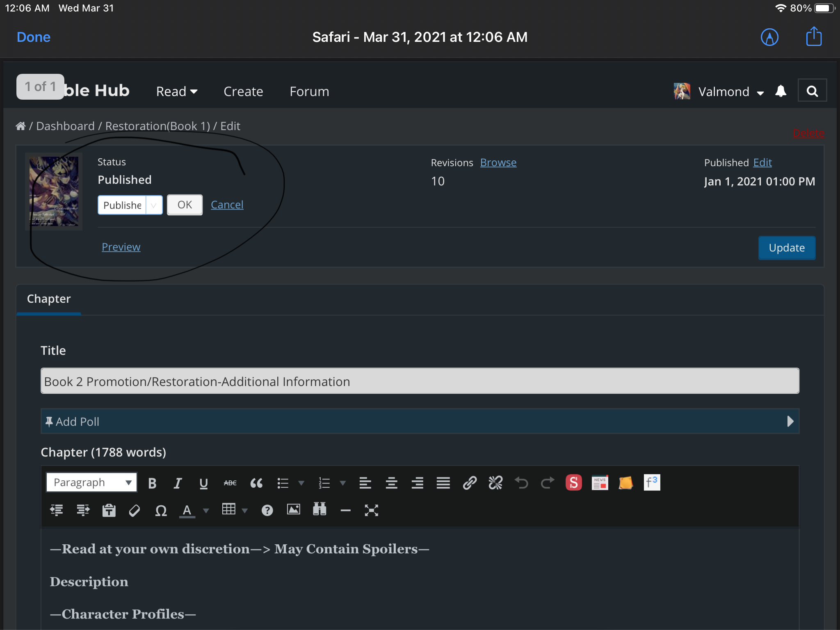The width and height of the screenshot is (840, 630).
Task: Toggle strikethrough formatting
Action: tap(230, 483)
